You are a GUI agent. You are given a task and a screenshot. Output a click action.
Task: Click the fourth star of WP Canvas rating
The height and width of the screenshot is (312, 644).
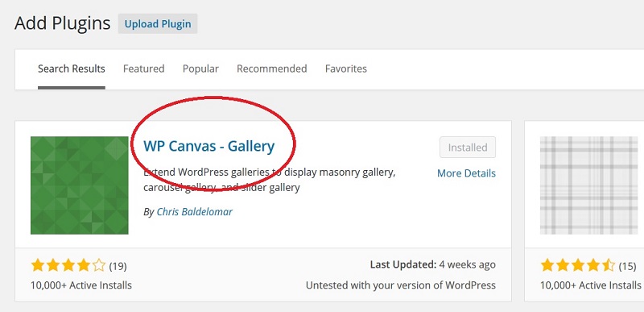click(x=84, y=265)
